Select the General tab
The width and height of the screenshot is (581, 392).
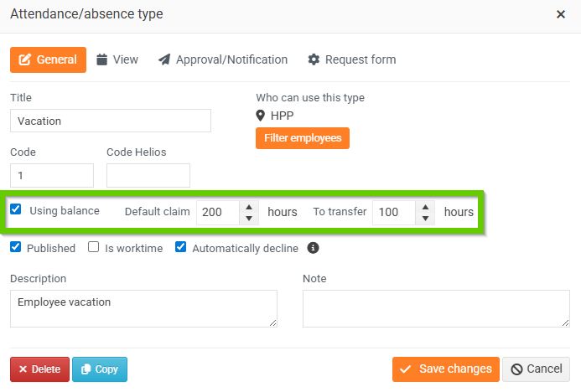pyautogui.click(x=48, y=59)
